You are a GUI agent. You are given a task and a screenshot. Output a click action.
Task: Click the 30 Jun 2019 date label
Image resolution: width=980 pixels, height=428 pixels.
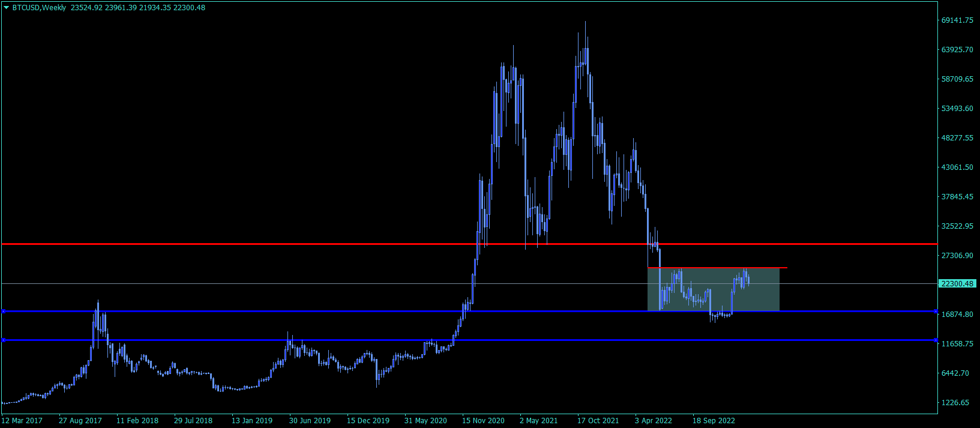pyautogui.click(x=310, y=421)
